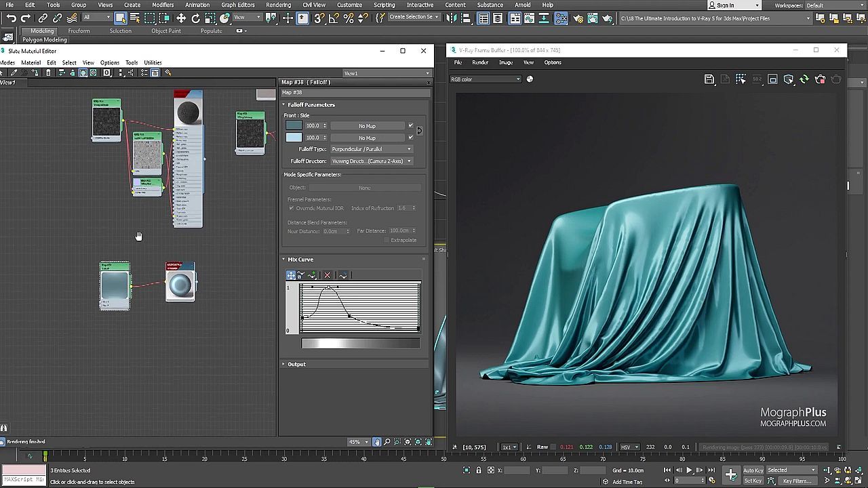The image size is (868, 488).
Task: Open the Falloff Type dropdown
Action: [371, 149]
